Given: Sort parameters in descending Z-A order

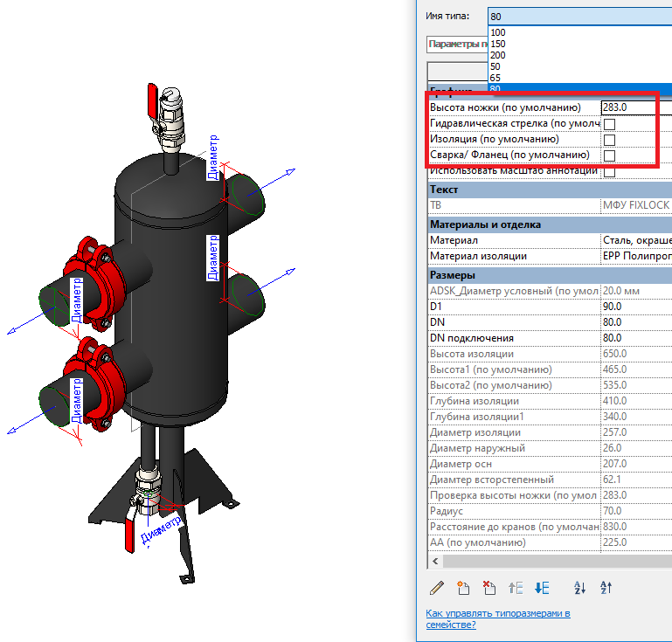Looking at the screenshot, I should coord(605,588).
